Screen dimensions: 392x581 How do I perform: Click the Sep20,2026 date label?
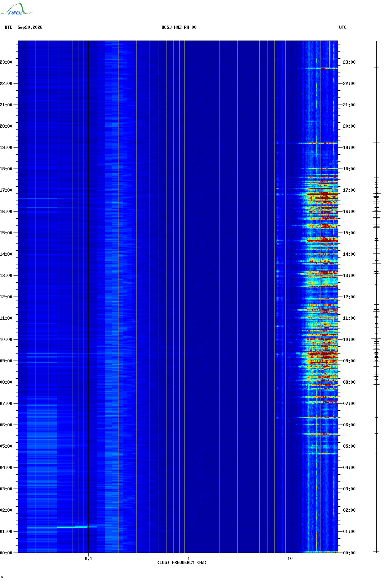tap(30, 27)
